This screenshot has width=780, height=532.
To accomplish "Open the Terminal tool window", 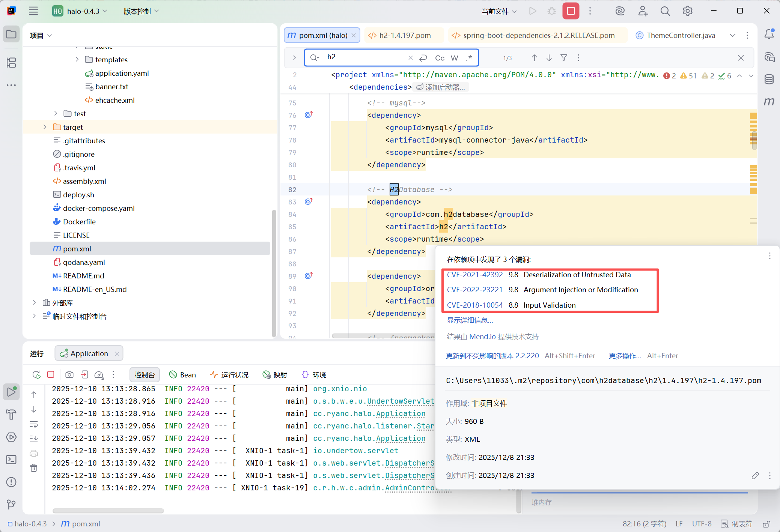I will pos(11,460).
